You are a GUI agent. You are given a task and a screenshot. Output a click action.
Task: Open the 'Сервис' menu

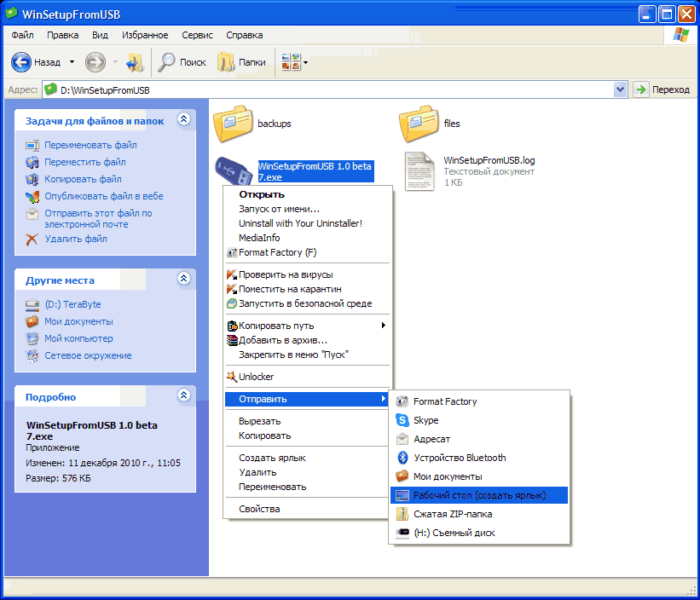[x=197, y=35]
